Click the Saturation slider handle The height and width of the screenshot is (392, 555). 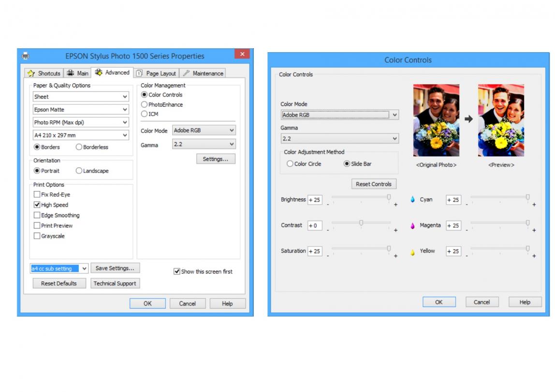(x=389, y=249)
